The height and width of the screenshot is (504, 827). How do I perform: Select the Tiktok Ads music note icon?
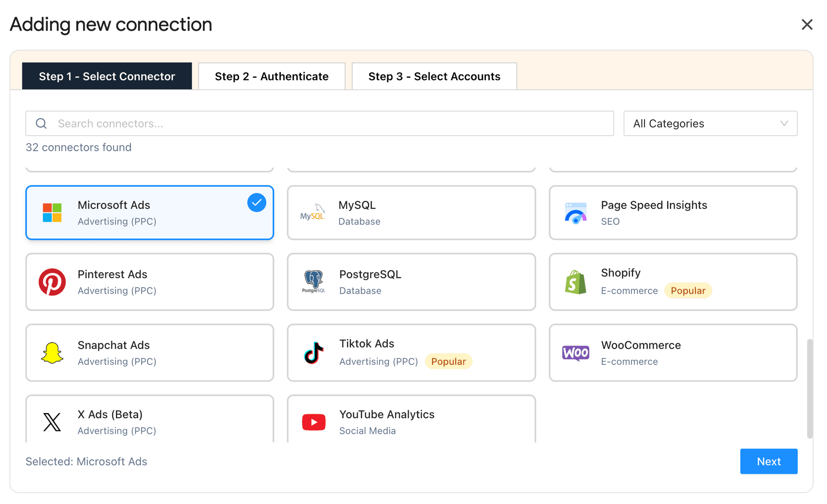313,352
